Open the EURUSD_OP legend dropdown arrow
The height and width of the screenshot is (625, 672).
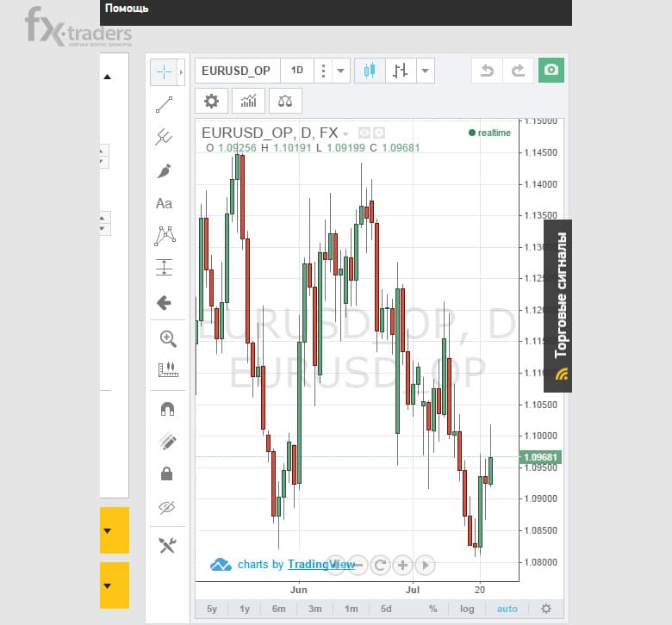pyautogui.click(x=345, y=134)
